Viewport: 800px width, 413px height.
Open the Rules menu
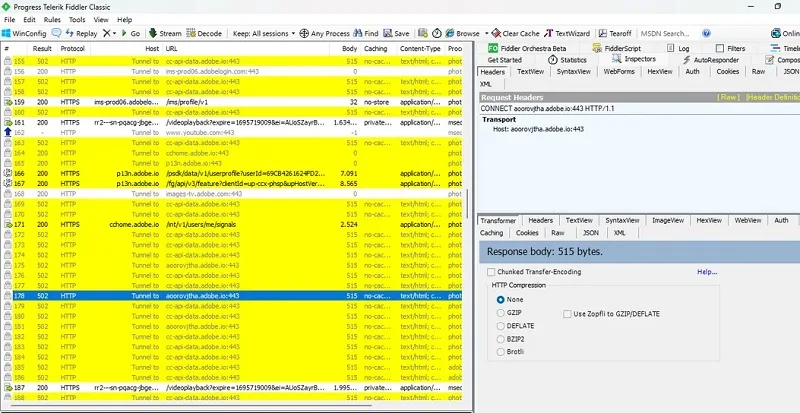coord(52,20)
